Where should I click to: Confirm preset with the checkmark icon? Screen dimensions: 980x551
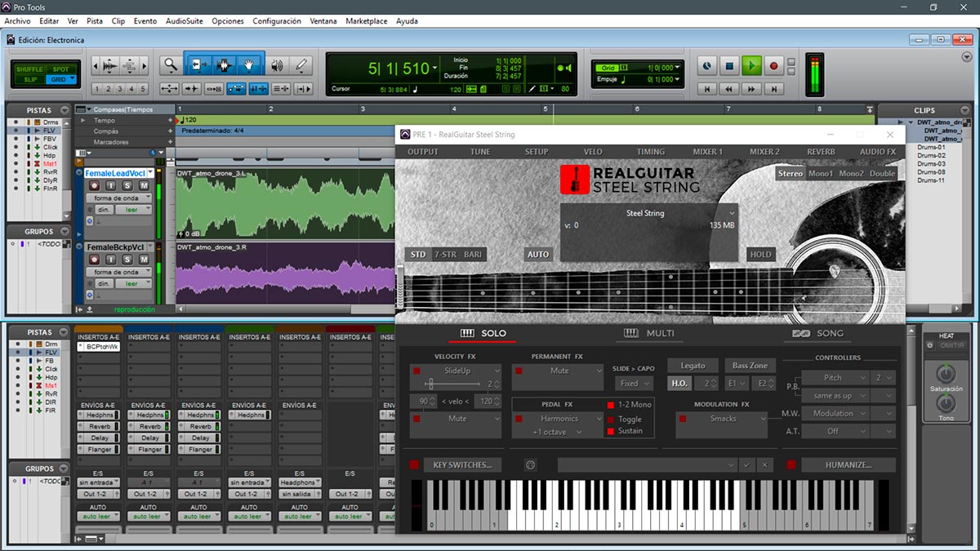click(x=746, y=465)
